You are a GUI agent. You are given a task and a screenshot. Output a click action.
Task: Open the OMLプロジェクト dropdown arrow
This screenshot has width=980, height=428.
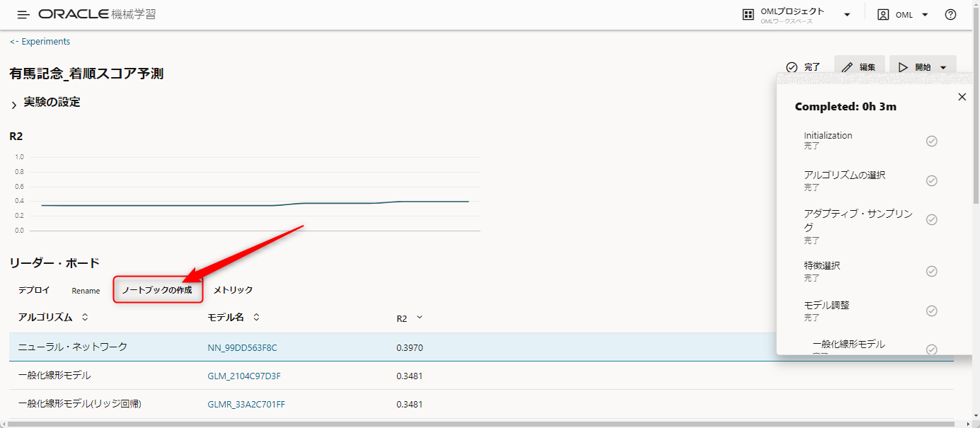click(847, 15)
